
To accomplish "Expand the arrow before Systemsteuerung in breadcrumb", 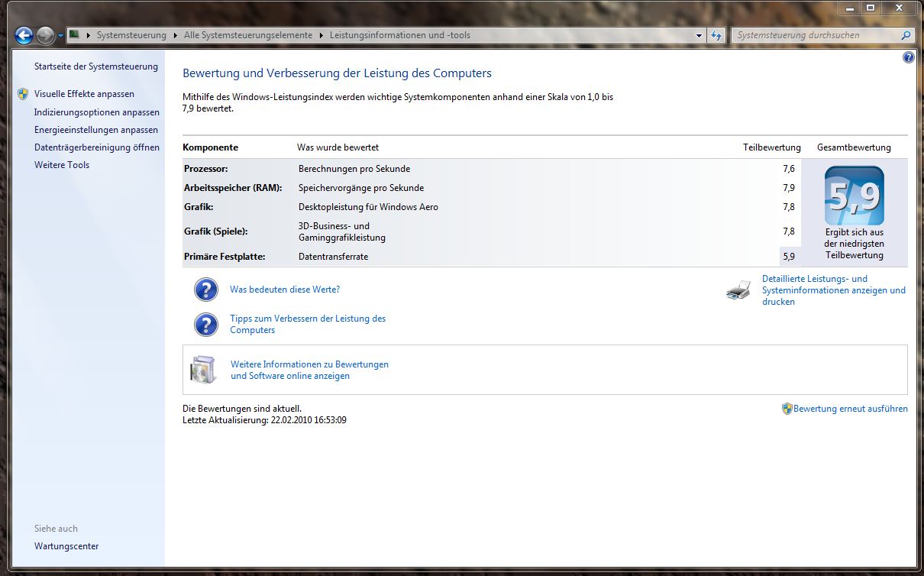I will click(x=89, y=35).
